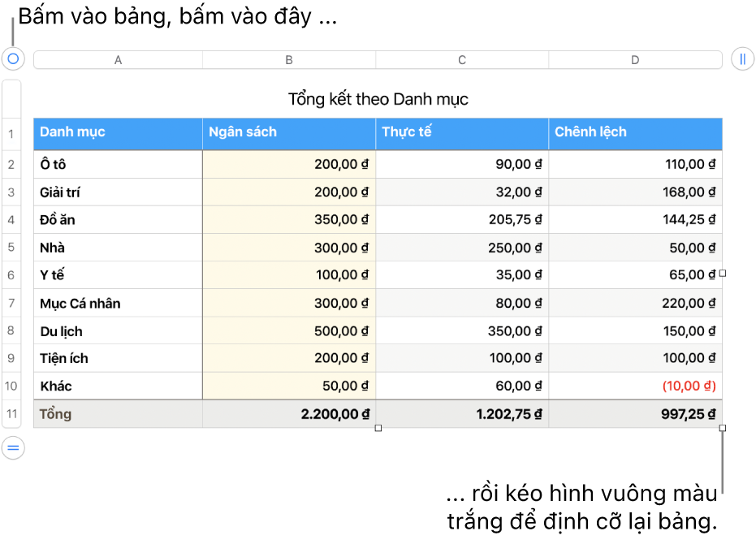Select row 8 number header
This screenshot has height=544, width=756.
pyautogui.click(x=11, y=330)
